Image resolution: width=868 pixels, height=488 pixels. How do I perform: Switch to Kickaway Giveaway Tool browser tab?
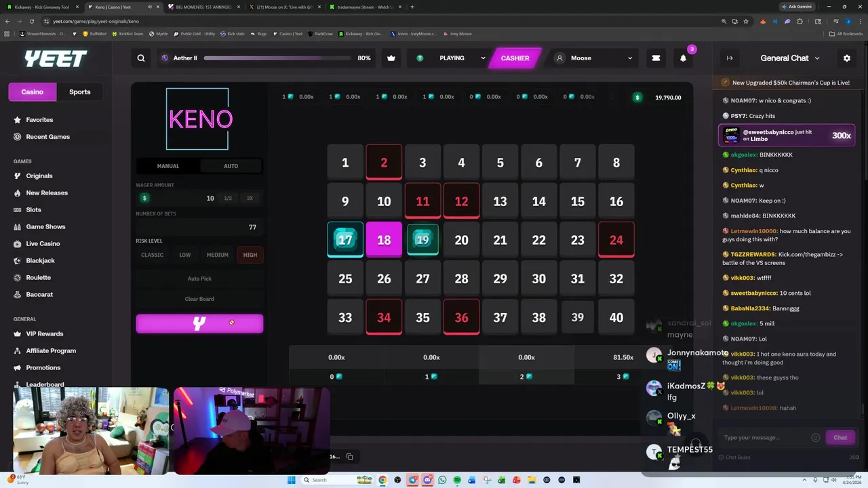(x=42, y=7)
